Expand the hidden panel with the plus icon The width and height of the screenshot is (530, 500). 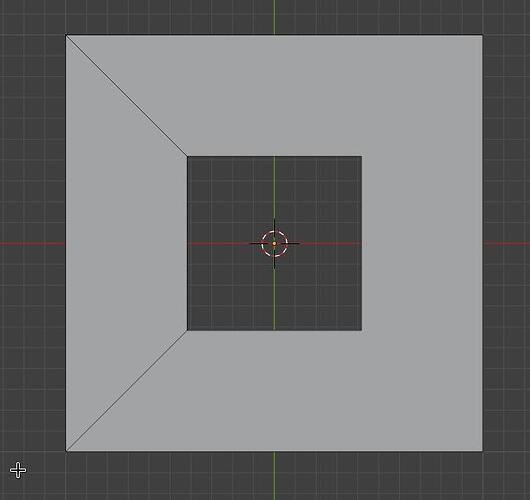click(18, 470)
